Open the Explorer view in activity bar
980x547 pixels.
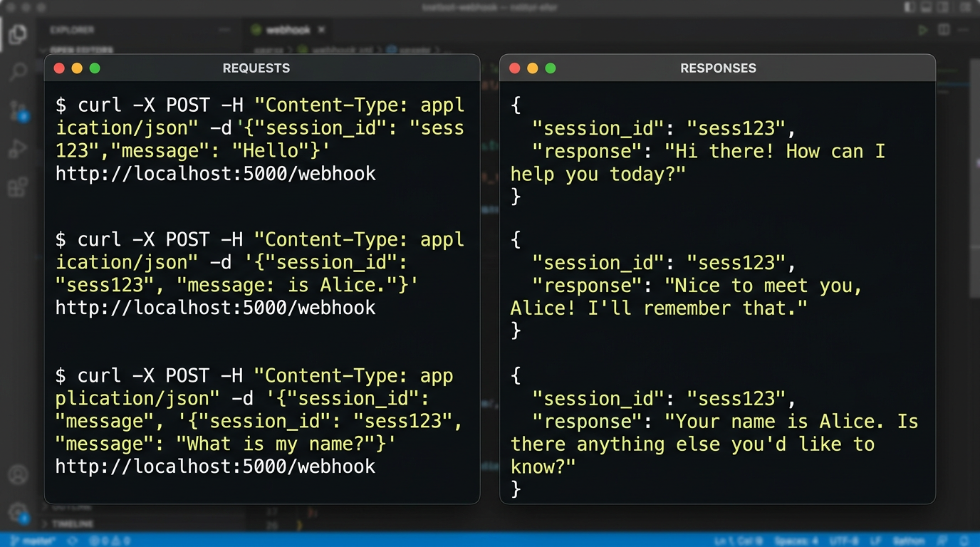click(x=18, y=33)
